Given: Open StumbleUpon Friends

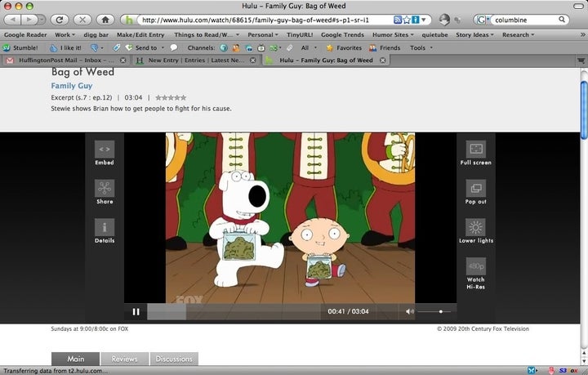Looking at the screenshot, I should point(385,48).
